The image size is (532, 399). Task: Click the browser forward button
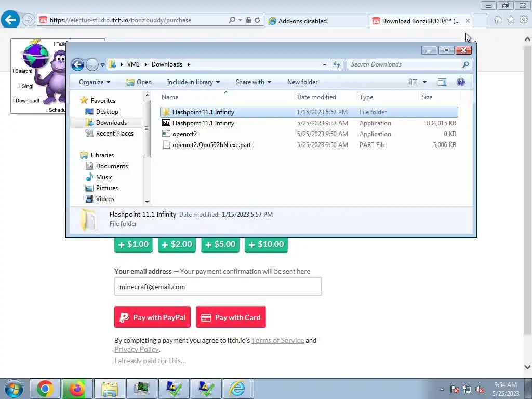pyautogui.click(x=29, y=20)
